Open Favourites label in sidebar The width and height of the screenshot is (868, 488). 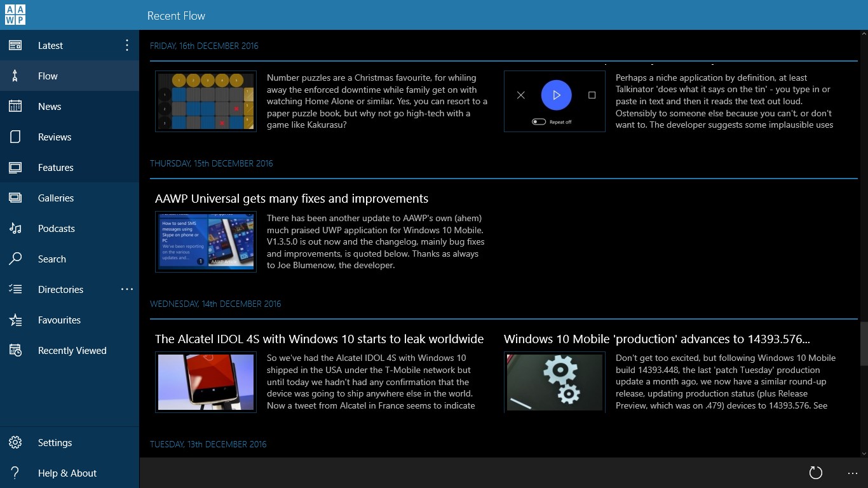tap(60, 320)
